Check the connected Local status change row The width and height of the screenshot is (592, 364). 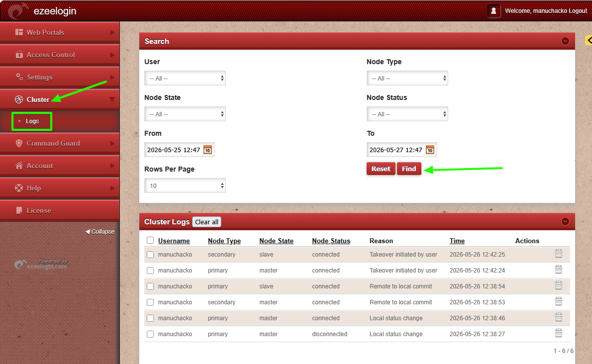coord(150,318)
